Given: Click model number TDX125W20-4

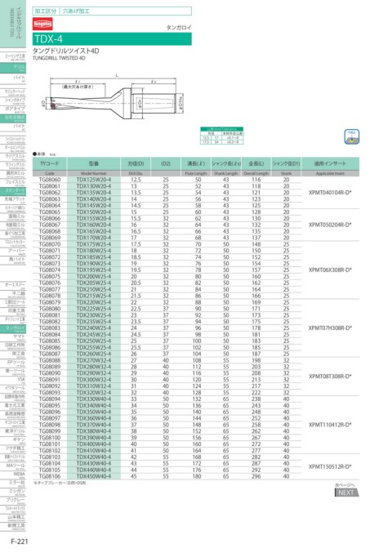Looking at the screenshot, I should click(94, 180).
